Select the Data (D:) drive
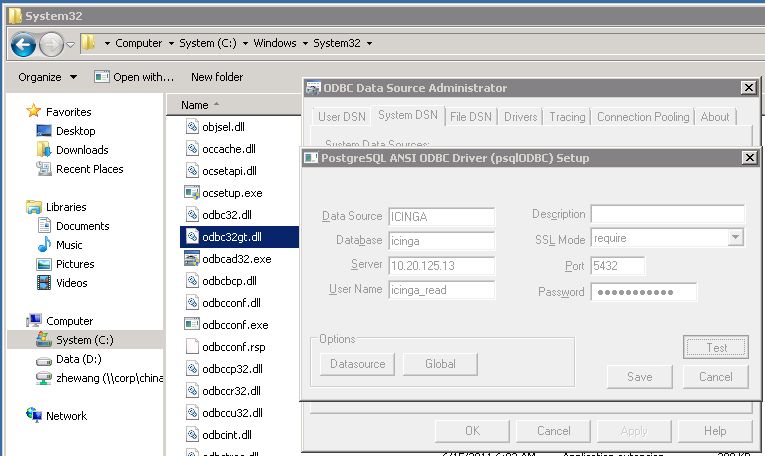 click(44, 359)
